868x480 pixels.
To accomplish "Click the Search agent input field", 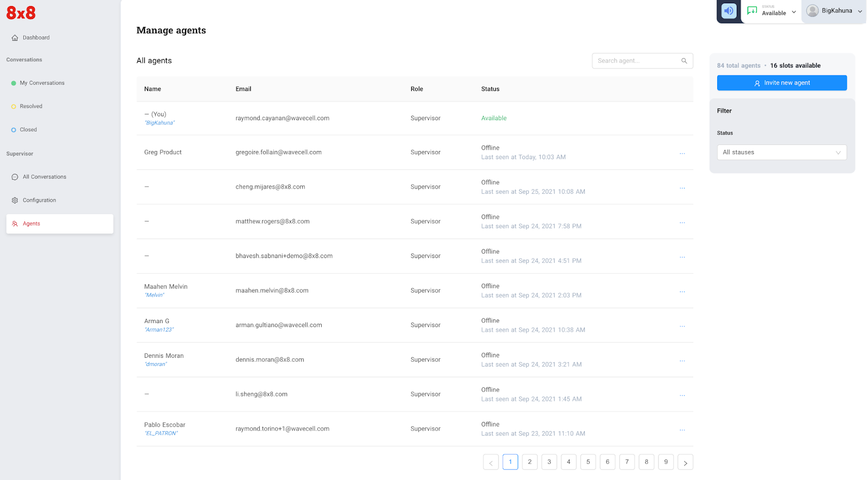I will tap(636, 61).
